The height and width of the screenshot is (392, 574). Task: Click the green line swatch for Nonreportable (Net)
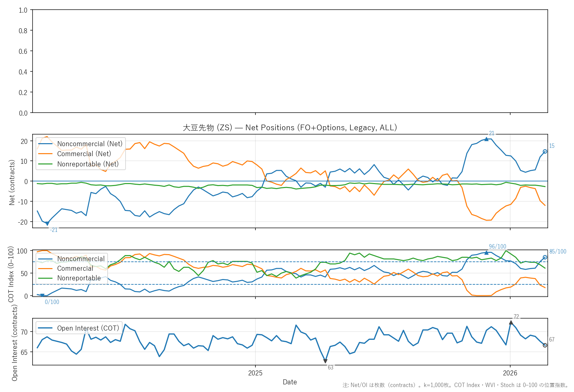click(46, 164)
